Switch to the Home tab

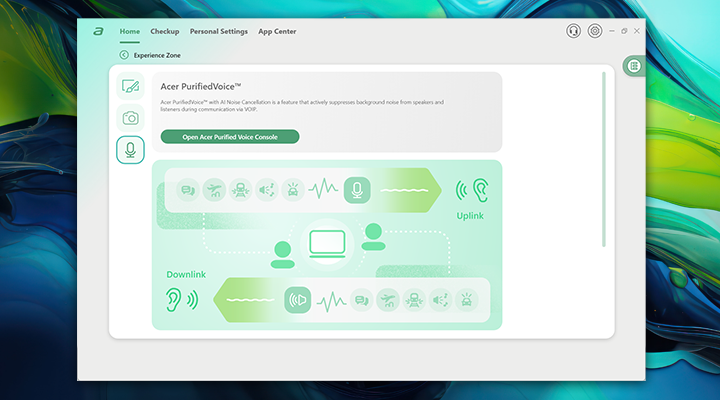(x=130, y=31)
